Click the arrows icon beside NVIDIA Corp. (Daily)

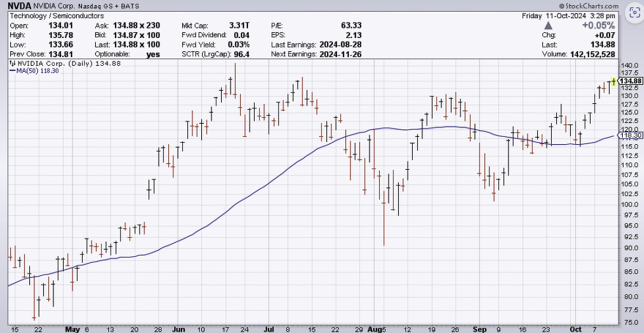(12, 63)
